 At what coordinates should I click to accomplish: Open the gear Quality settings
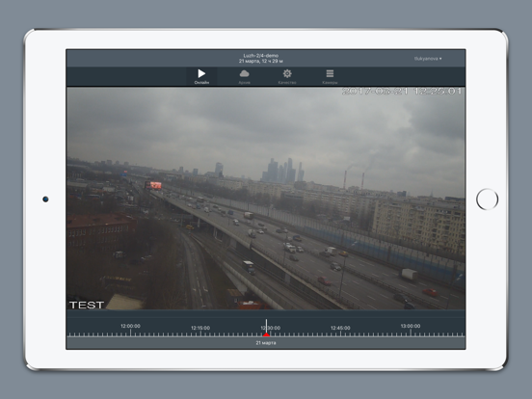pyautogui.click(x=287, y=77)
